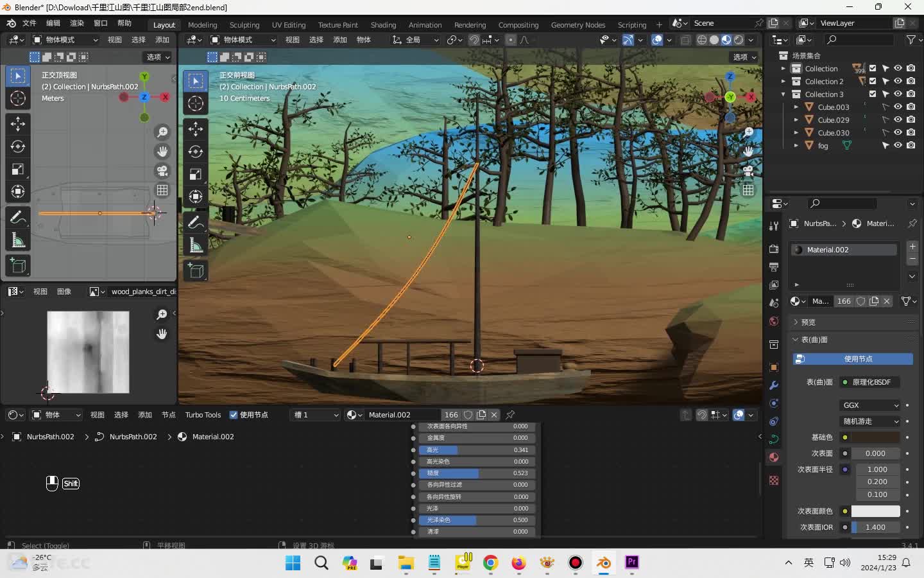Viewport: 924px width, 578px height.
Task: Hide Cube.029 in viewport
Action: (898, 120)
